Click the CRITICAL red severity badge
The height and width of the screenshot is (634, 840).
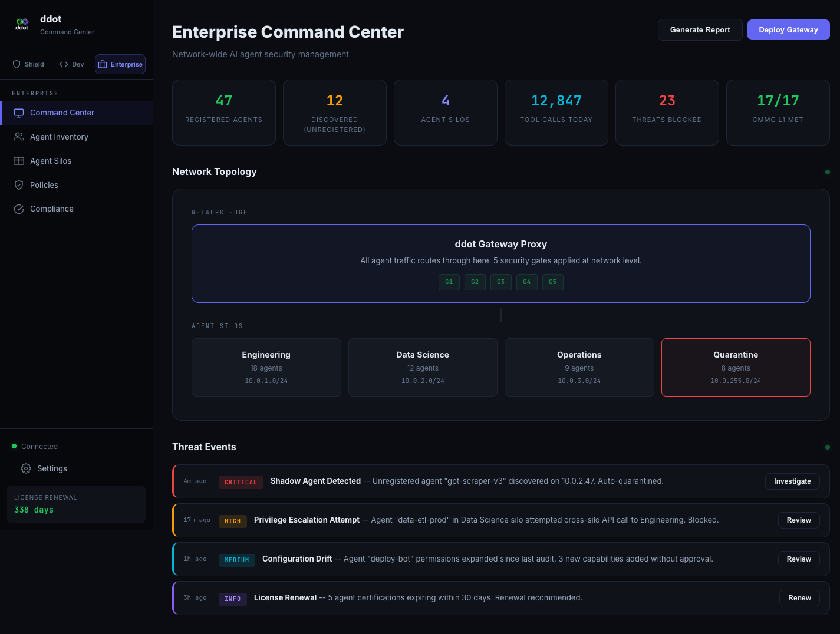(241, 482)
